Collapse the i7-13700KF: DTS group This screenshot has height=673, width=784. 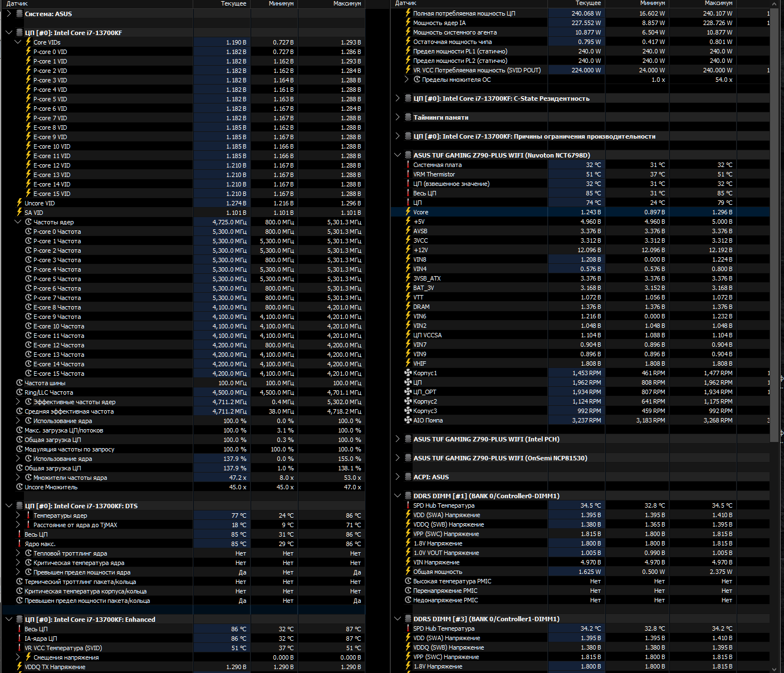(8, 505)
